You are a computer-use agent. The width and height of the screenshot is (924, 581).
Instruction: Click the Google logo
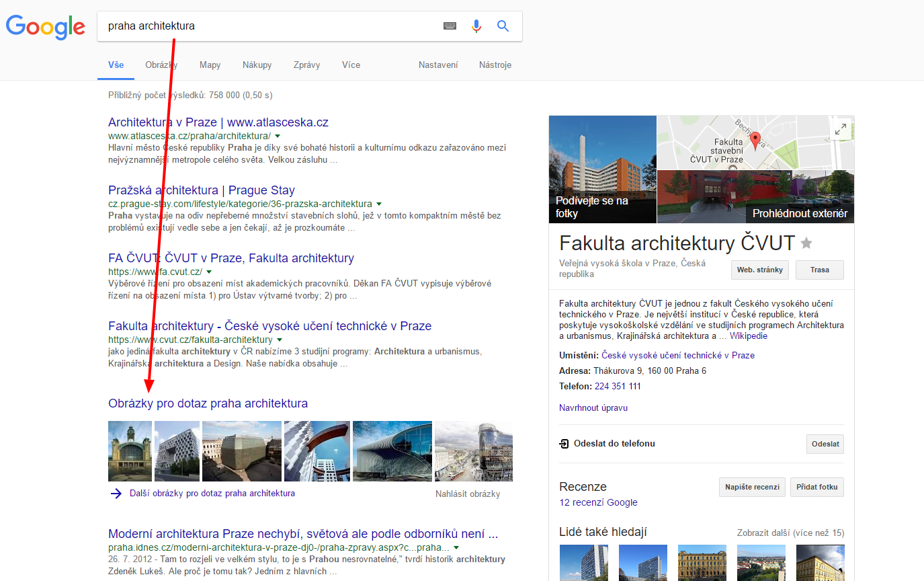pos(46,26)
